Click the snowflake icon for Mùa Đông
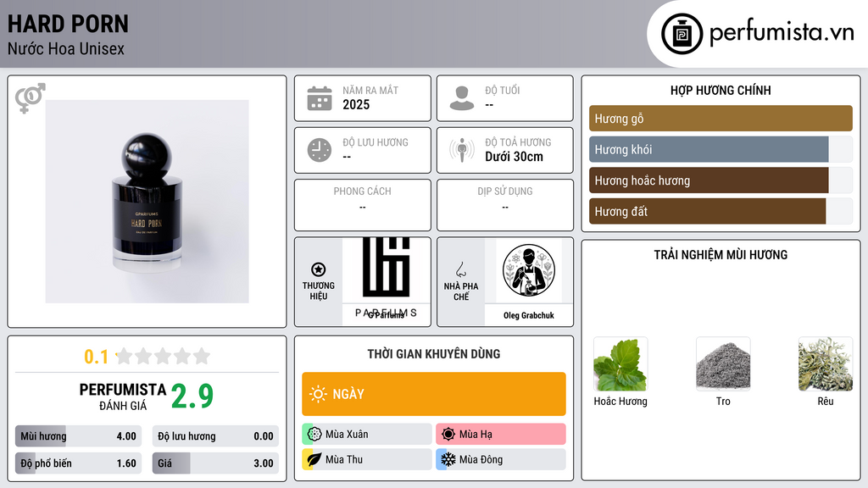The width and height of the screenshot is (868, 488). point(448,459)
